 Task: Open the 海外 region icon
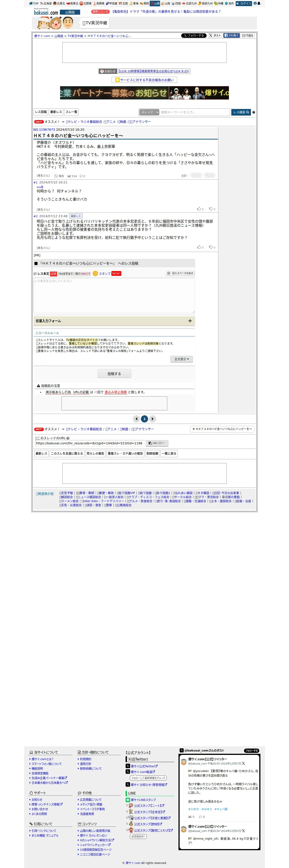point(229,3)
